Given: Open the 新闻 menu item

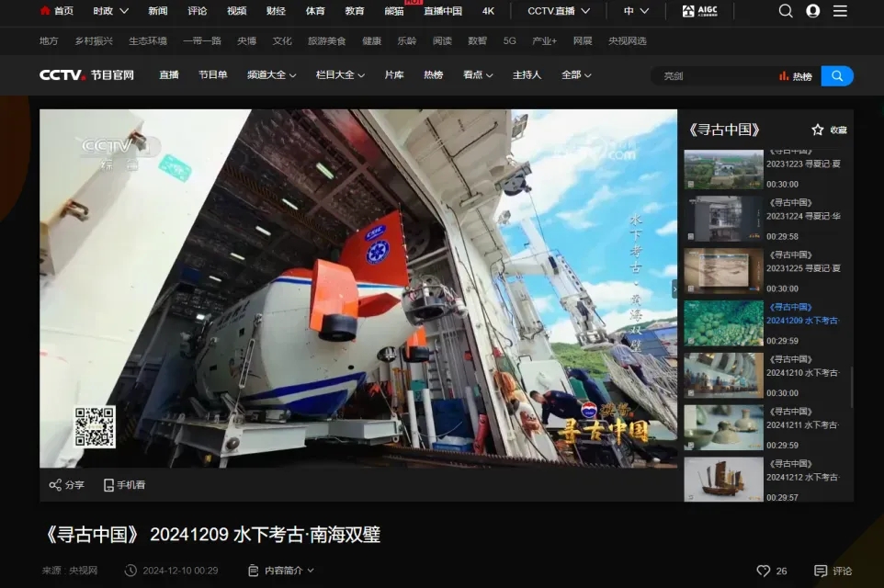Looking at the screenshot, I should click(158, 11).
